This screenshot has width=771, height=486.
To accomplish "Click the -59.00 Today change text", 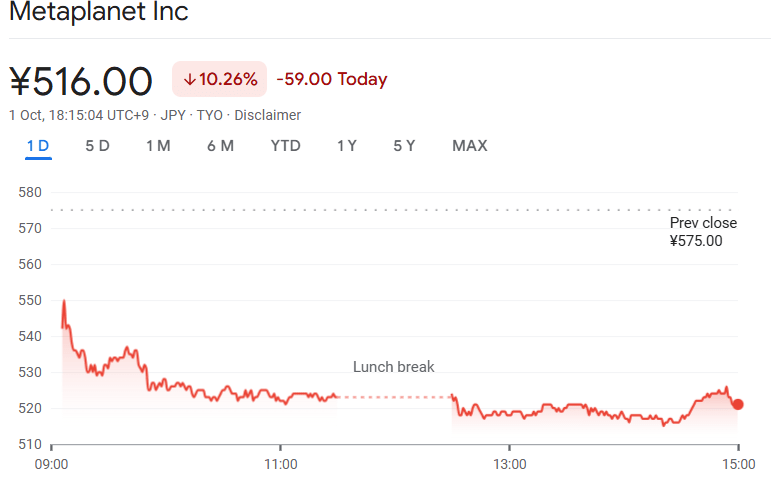I will click(x=331, y=80).
